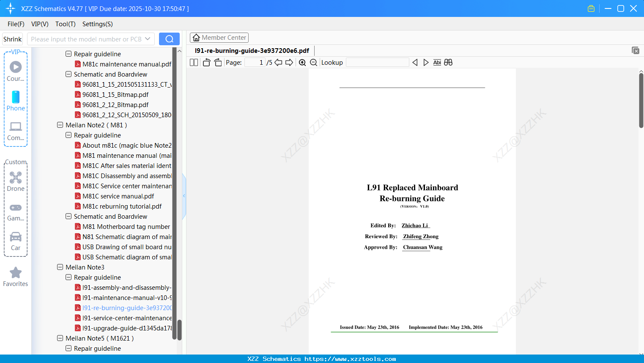Rotate the PDF page counterclockwise

pos(206,62)
